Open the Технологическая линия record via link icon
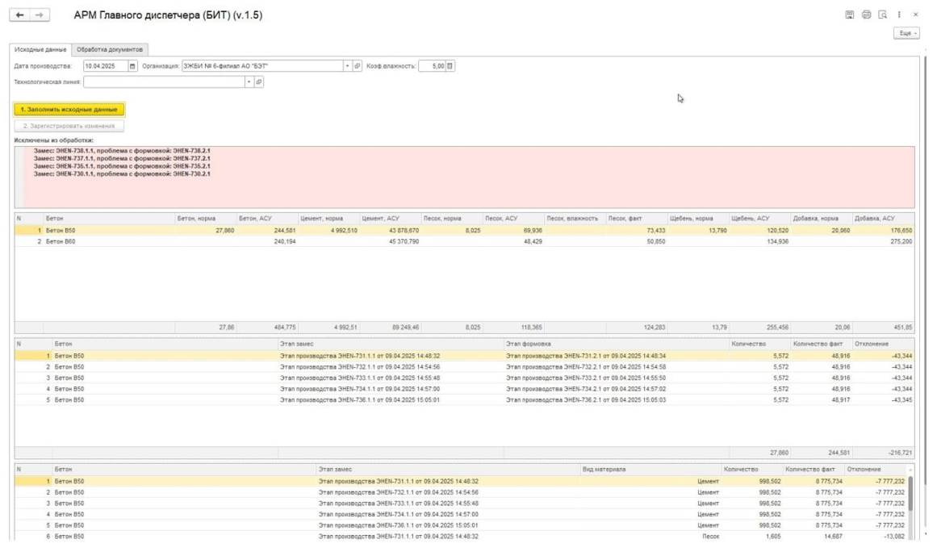Viewport: 937px width, 560px height. pos(259,81)
